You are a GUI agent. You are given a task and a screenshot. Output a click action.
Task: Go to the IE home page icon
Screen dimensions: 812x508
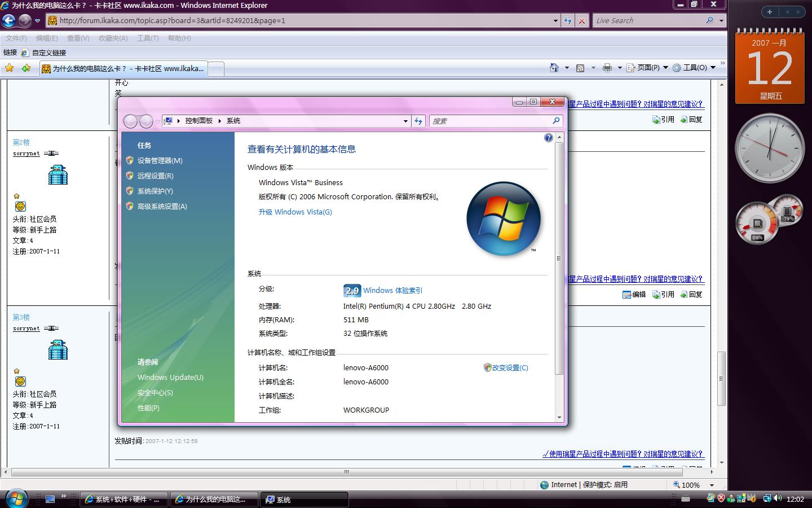coord(554,68)
